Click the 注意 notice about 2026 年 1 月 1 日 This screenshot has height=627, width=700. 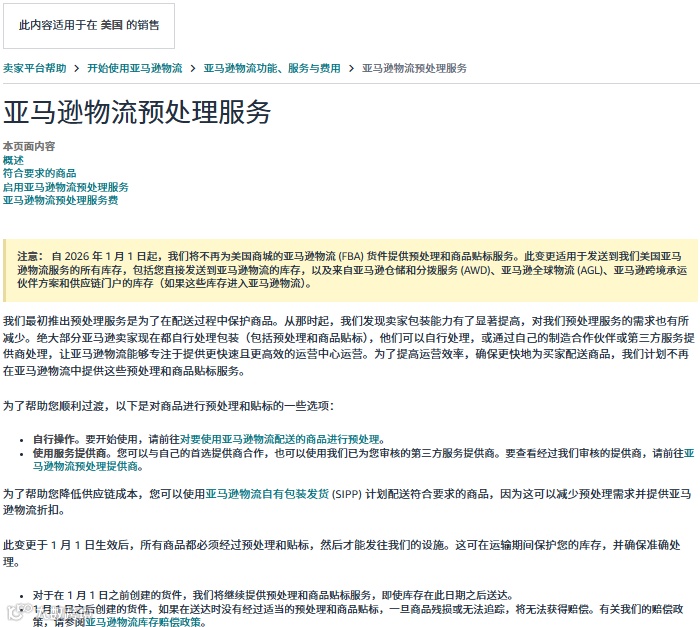tap(350, 270)
